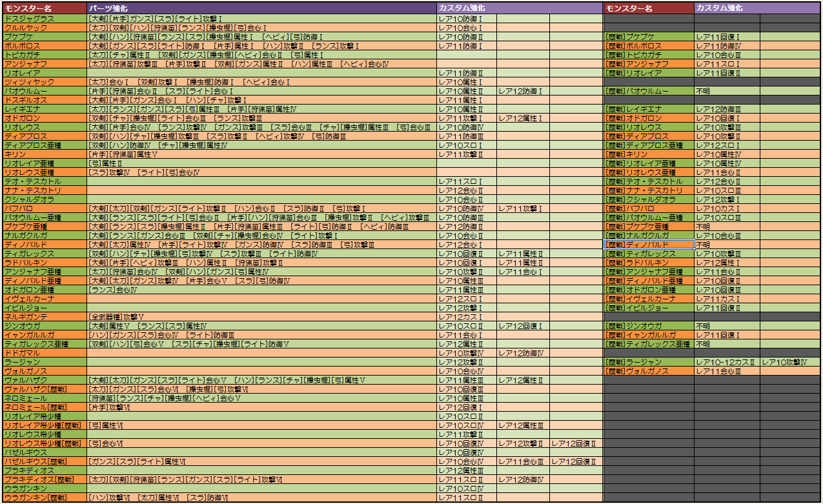Select the レア10-12カスⅡ cell for [歴戦]ラージャン

click(x=727, y=362)
